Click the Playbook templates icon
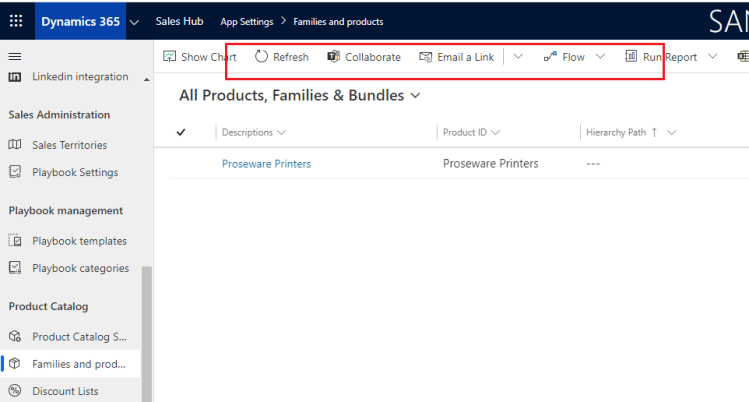Image resolution: width=749 pixels, height=402 pixels. coord(15,240)
